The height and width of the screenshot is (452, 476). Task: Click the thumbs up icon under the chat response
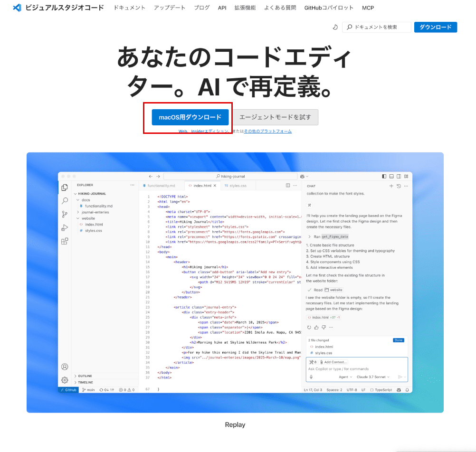pos(316,327)
